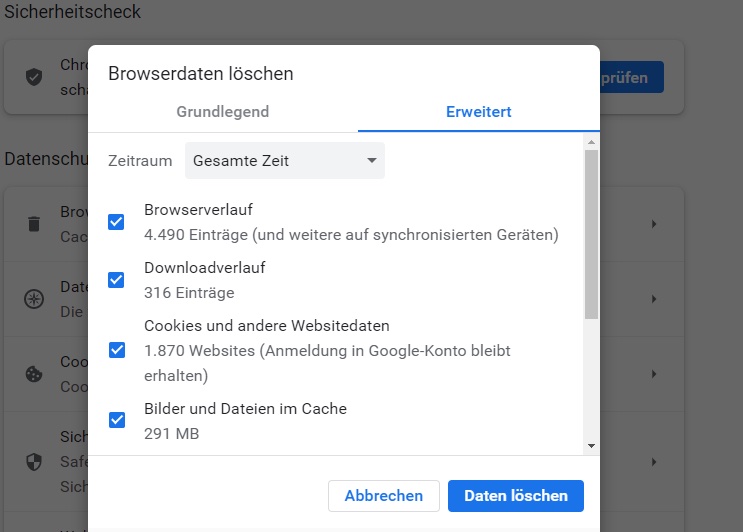Click the compass-style icon below the trash icon

click(x=34, y=299)
